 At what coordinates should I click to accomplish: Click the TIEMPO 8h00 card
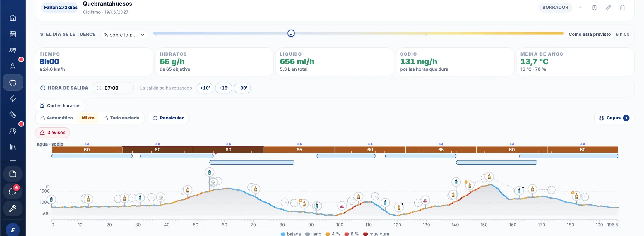(94, 62)
